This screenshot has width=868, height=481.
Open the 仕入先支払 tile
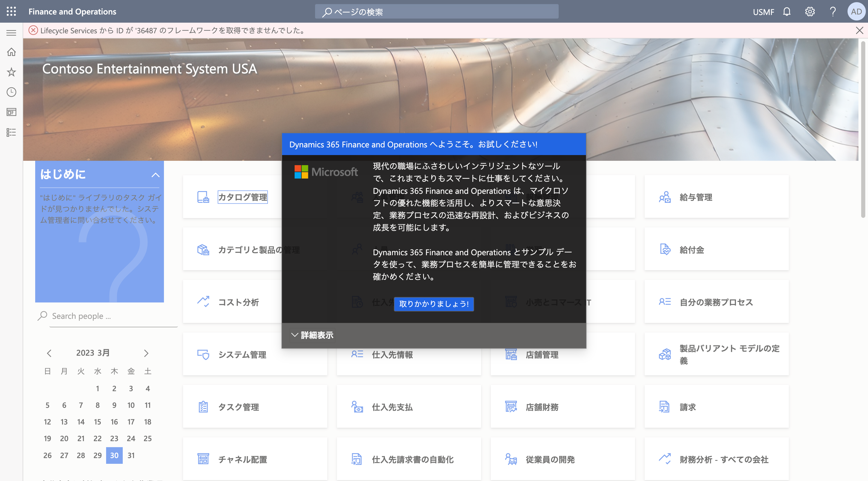pos(409,407)
